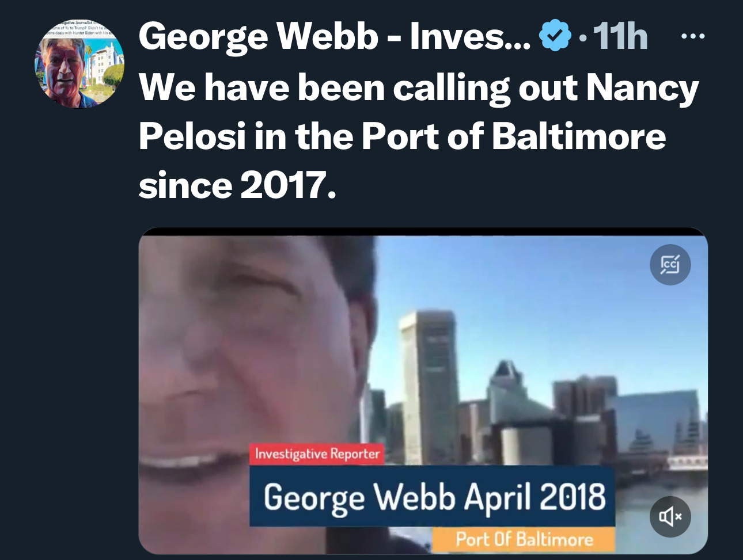Image resolution: width=743 pixels, height=560 pixels.
Task: Click 'We have been calling out' text
Action: [358, 88]
